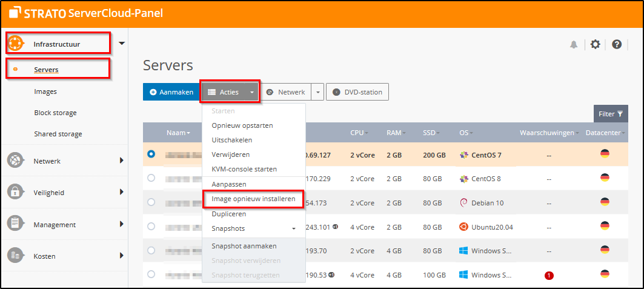Select the Ubuntu20.04 server radio button
The width and height of the screenshot is (644, 289).
(x=151, y=227)
